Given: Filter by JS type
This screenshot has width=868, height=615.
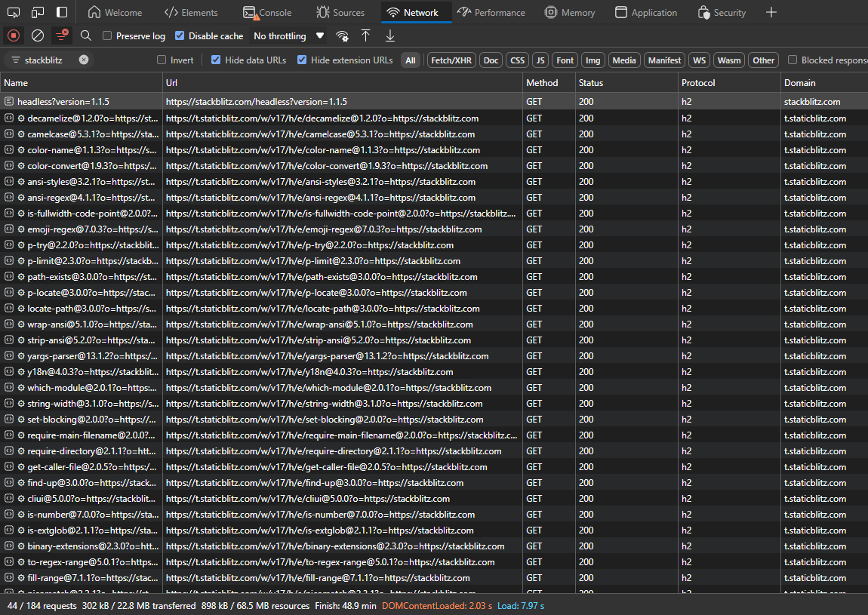Looking at the screenshot, I should click(540, 60).
